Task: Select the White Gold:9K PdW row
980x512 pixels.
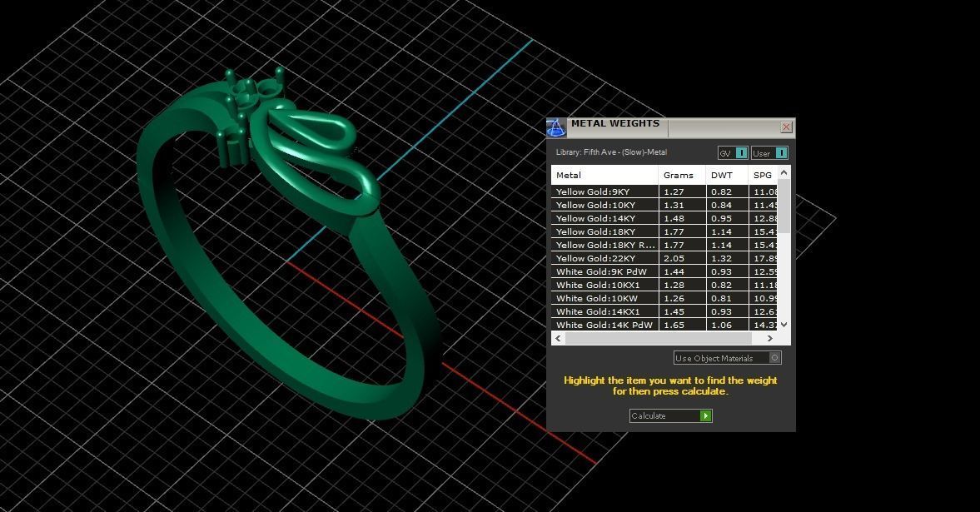Action: (x=664, y=271)
